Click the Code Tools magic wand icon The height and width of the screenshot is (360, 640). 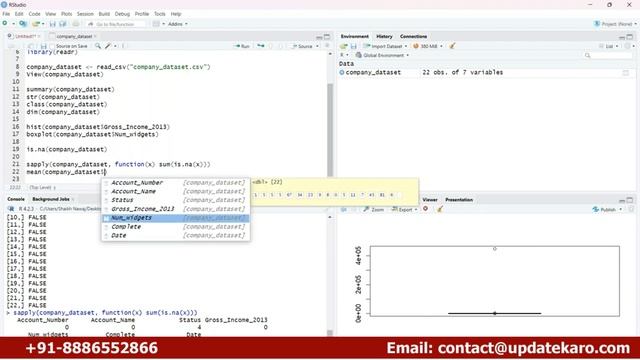(108, 46)
